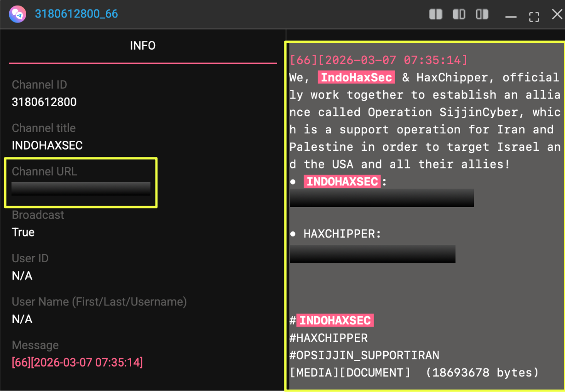Select the right-pane-focused layout icon
Image resolution: width=565 pixels, height=392 pixels.
click(482, 15)
